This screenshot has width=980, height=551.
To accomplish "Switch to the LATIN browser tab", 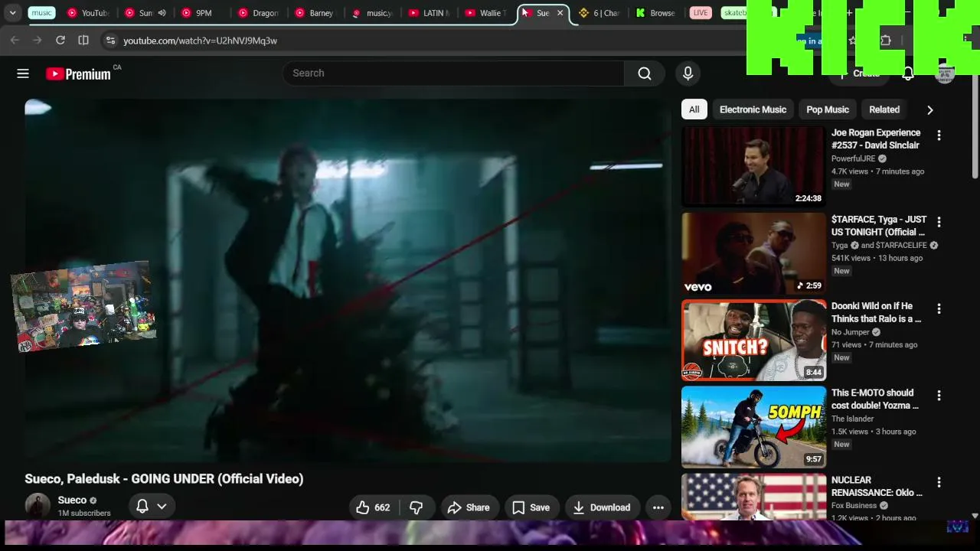I will point(428,13).
